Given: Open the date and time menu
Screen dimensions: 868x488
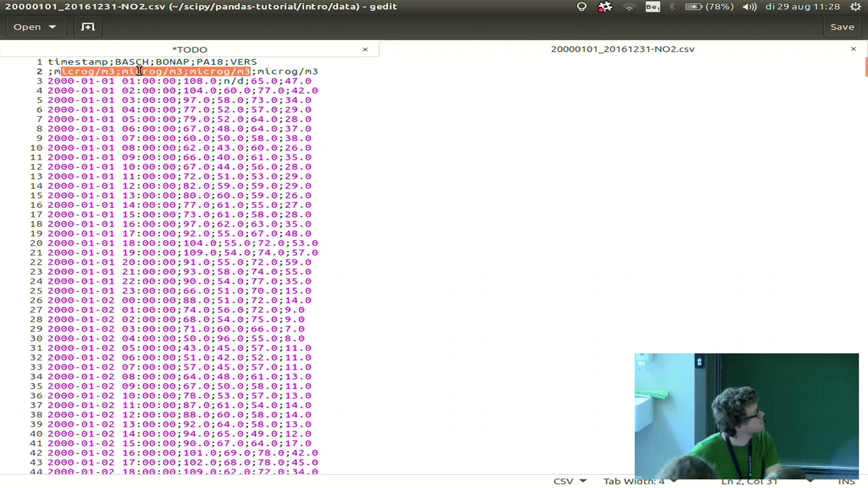Looking at the screenshot, I should point(803,7).
